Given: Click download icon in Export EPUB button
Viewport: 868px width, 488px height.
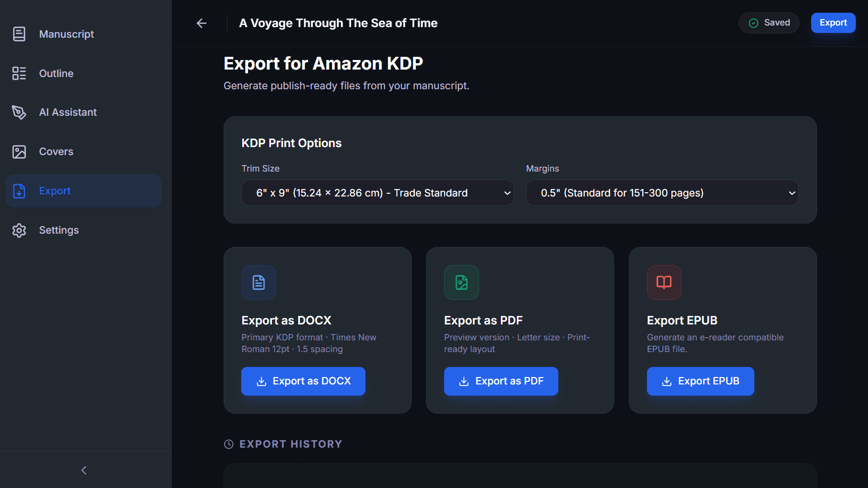Looking at the screenshot, I should (667, 381).
